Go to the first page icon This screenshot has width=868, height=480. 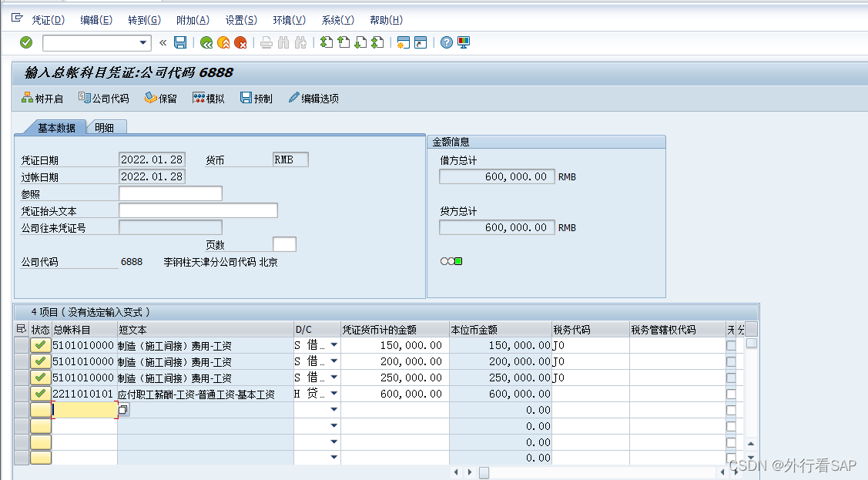[327, 42]
